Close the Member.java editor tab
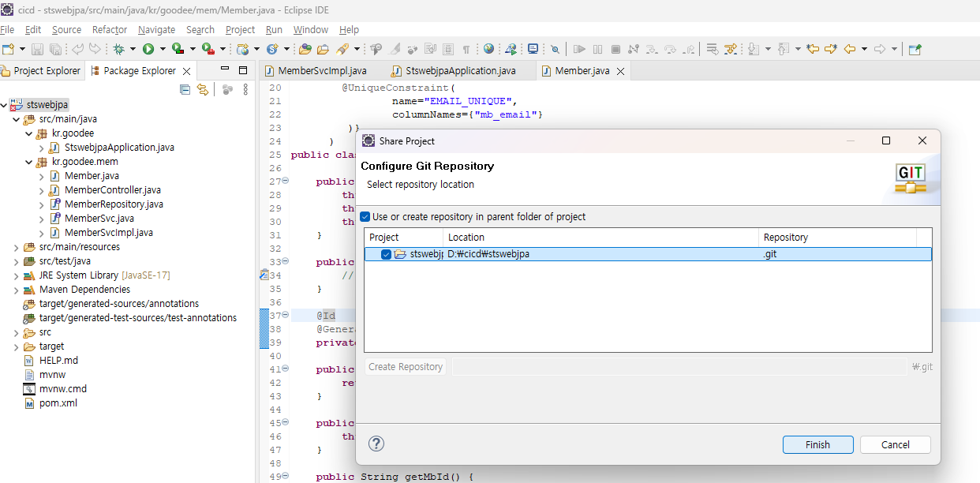The width and height of the screenshot is (980, 483). pos(620,71)
